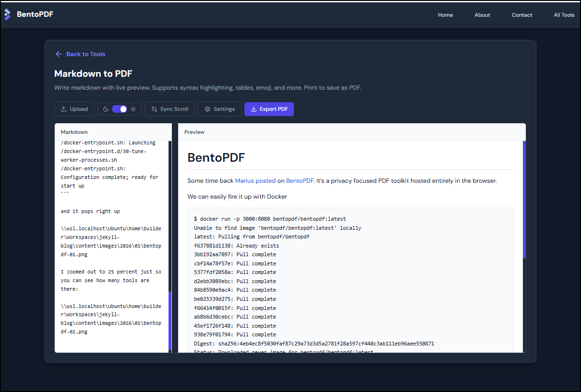Open All Tools in navigation
Image resolution: width=581 pixels, height=392 pixels.
(x=564, y=15)
